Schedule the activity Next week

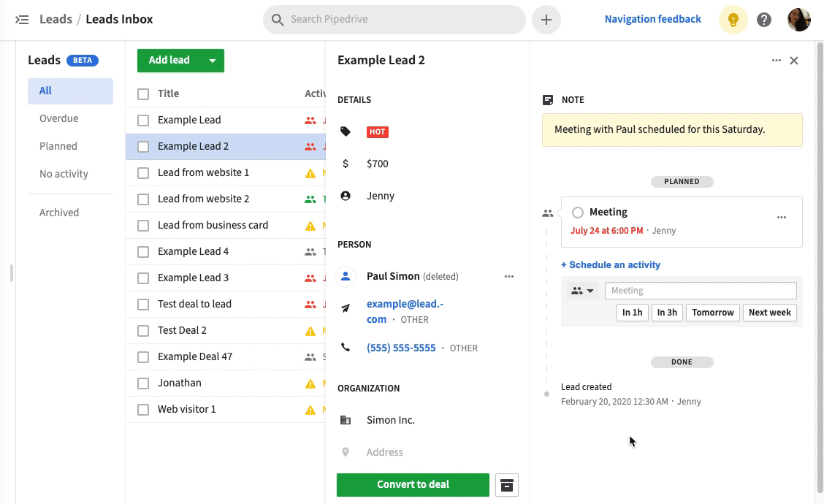click(770, 313)
